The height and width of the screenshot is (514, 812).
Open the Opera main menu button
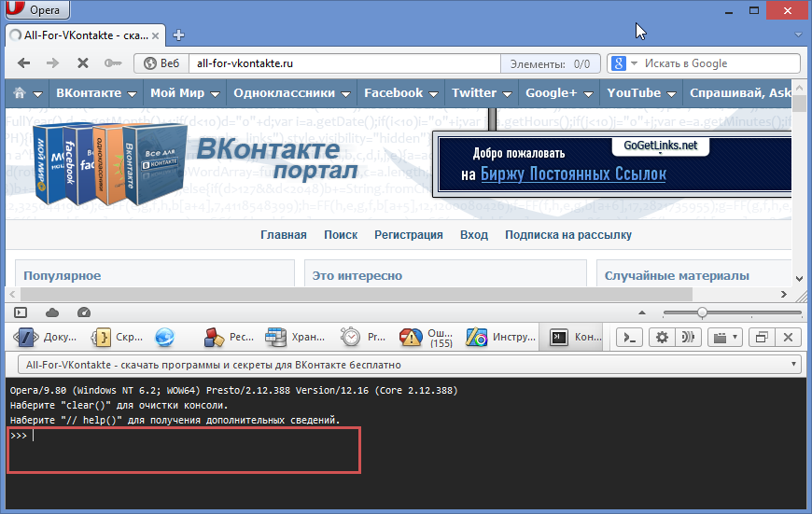[37, 9]
